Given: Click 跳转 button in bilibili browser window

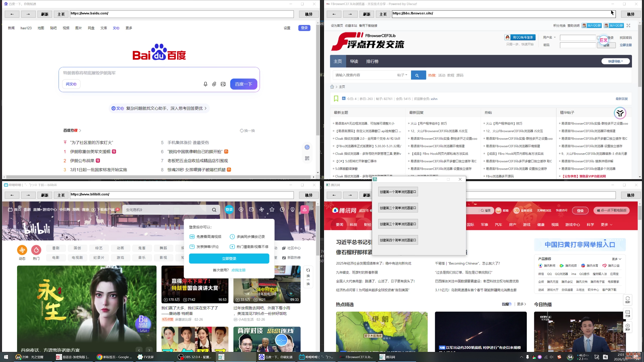Looking at the screenshot, I should coord(309,195).
